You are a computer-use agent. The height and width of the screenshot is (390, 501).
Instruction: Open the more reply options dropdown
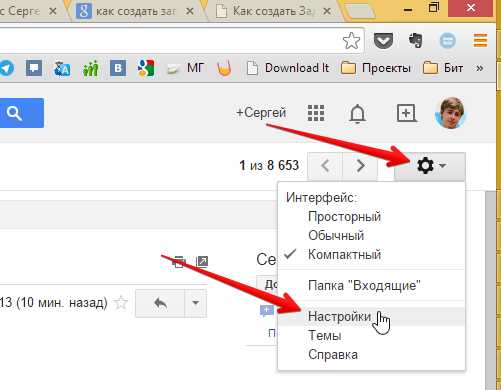click(196, 303)
